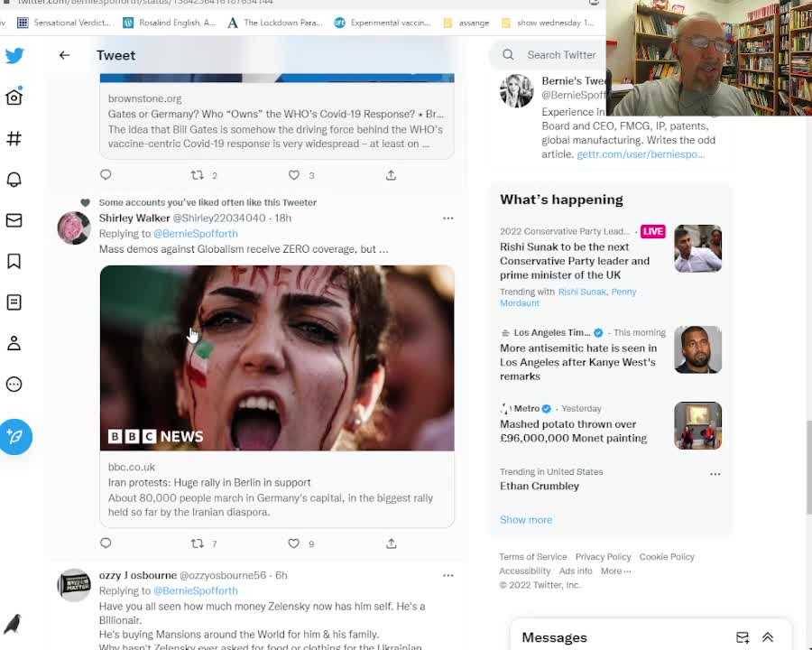Open show wednesday bookmark folder
This screenshot has height=650, width=812.
pyautogui.click(x=548, y=23)
